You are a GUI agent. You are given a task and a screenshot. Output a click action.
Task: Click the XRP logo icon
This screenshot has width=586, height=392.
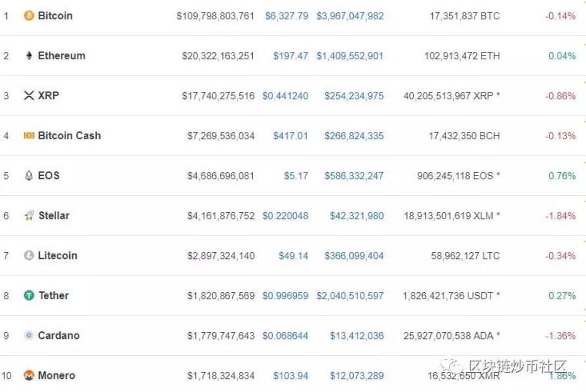[29, 95]
